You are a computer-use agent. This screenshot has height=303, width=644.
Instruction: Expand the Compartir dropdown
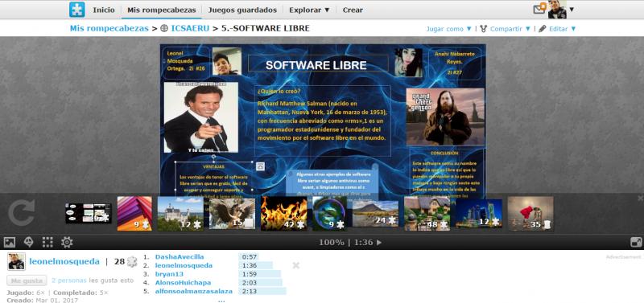(x=506, y=29)
